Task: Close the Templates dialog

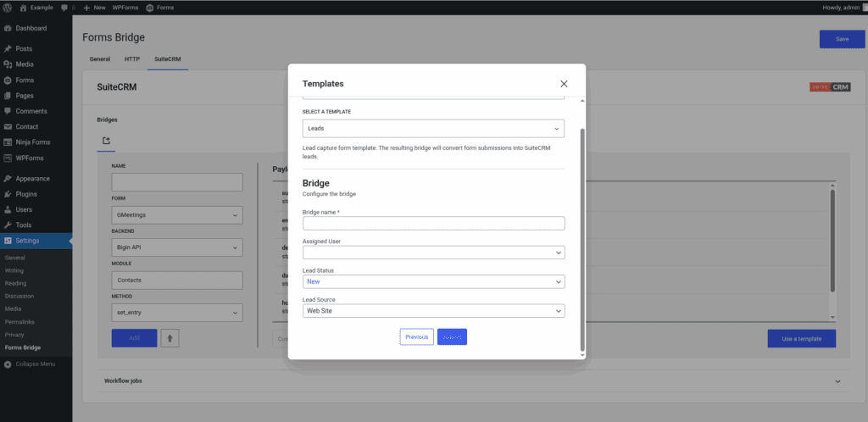Action: click(x=564, y=84)
